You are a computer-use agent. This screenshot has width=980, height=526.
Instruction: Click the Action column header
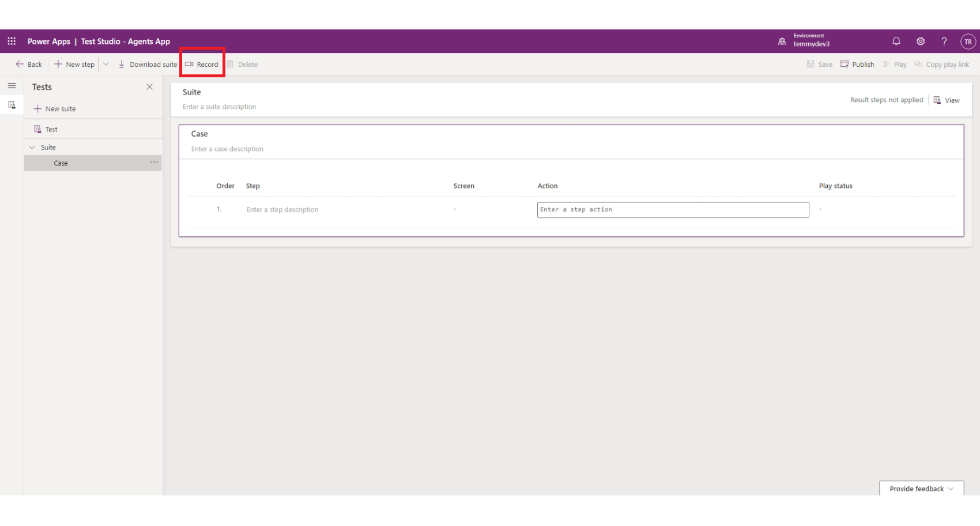click(548, 186)
